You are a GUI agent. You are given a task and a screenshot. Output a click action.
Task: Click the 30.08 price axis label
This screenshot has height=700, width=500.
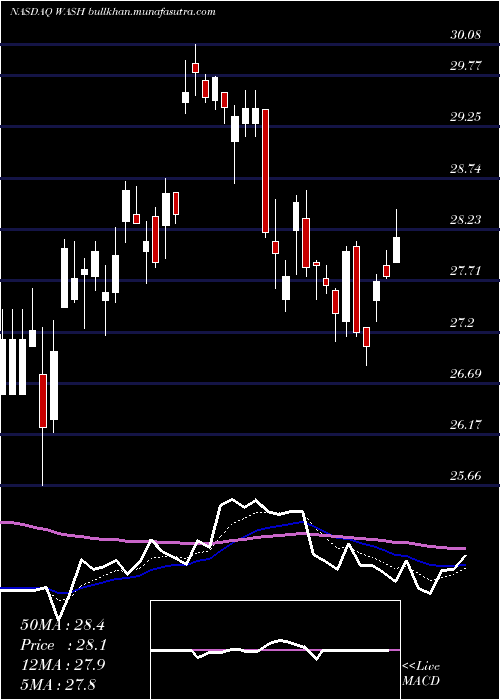pos(466,35)
